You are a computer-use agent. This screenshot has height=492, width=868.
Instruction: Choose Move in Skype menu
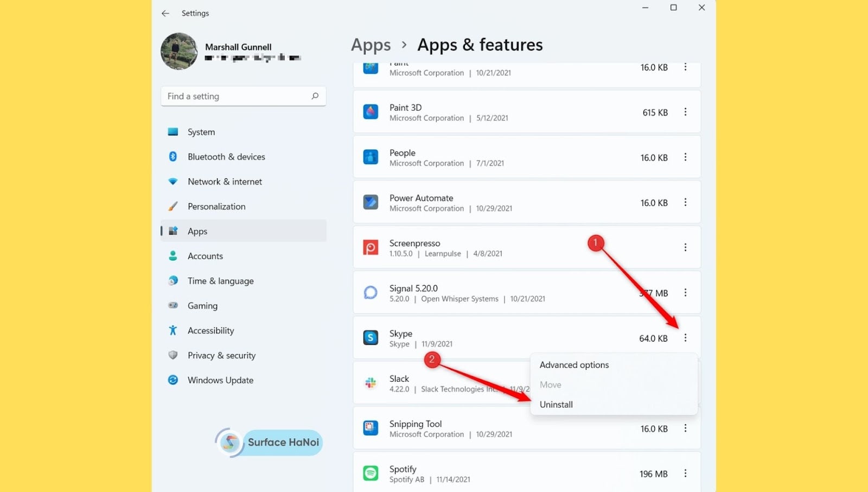(614, 385)
